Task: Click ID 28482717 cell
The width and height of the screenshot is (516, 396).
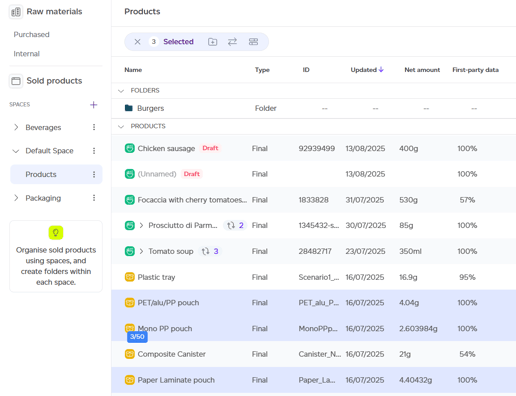Action: (x=315, y=251)
